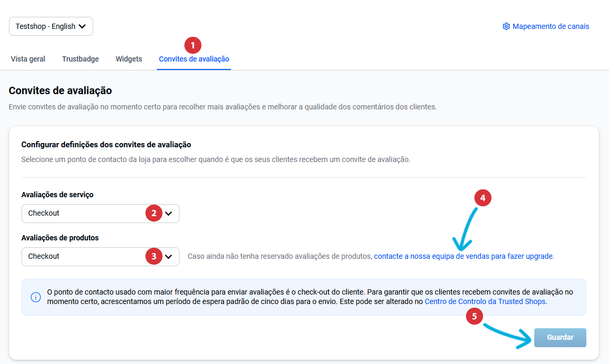The height and width of the screenshot is (364, 609).
Task: Go to the Widgets tab
Action: pyautogui.click(x=129, y=59)
